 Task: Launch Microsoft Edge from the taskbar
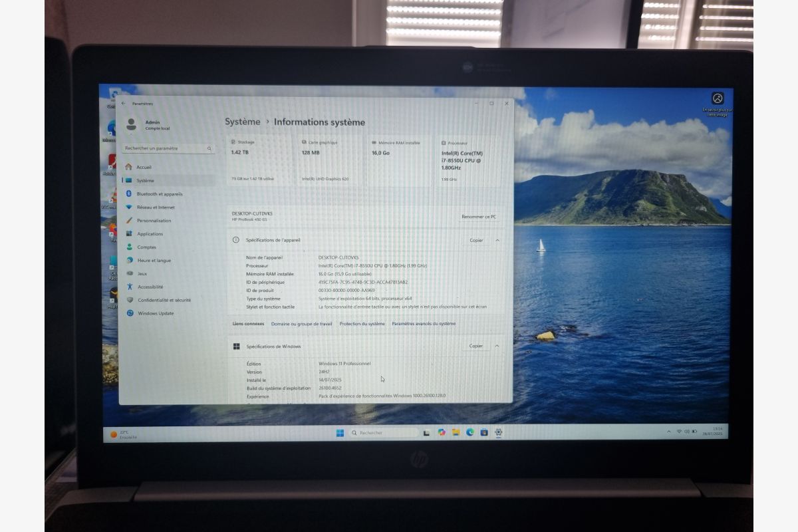(469, 433)
